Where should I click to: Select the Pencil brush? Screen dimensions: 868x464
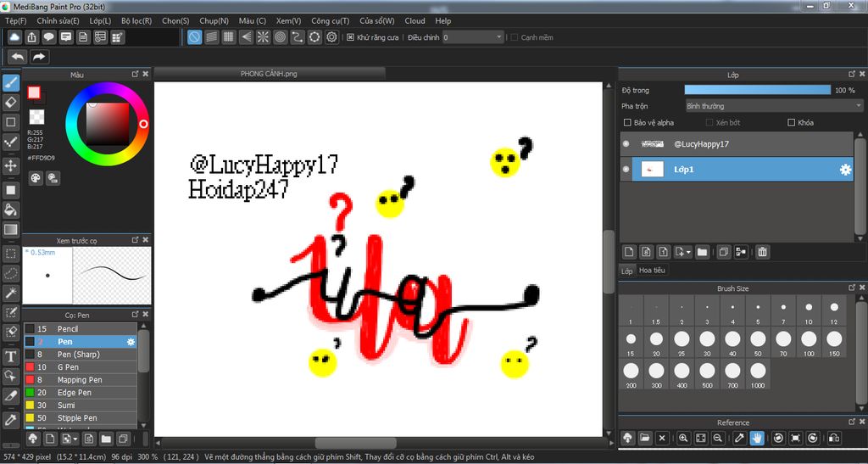click(x=81, y=329)
